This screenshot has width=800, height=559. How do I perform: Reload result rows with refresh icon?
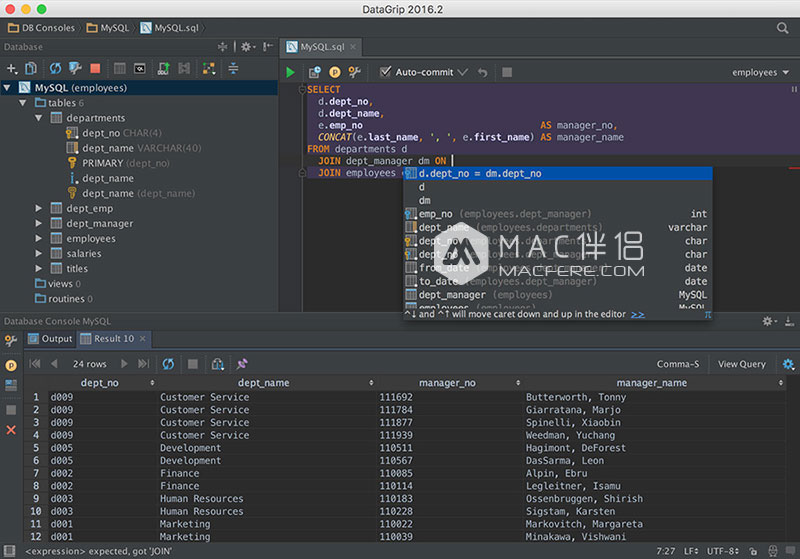[168, 364]
